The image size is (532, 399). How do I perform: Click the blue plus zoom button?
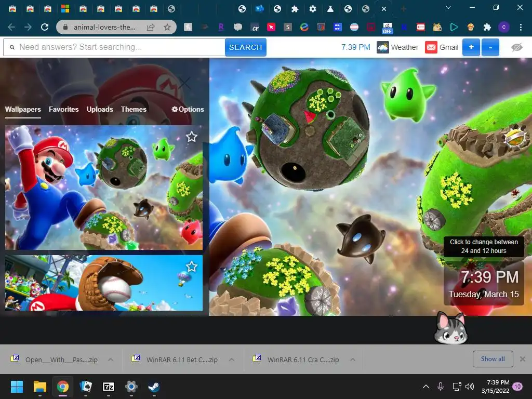(x=471, y=47)
